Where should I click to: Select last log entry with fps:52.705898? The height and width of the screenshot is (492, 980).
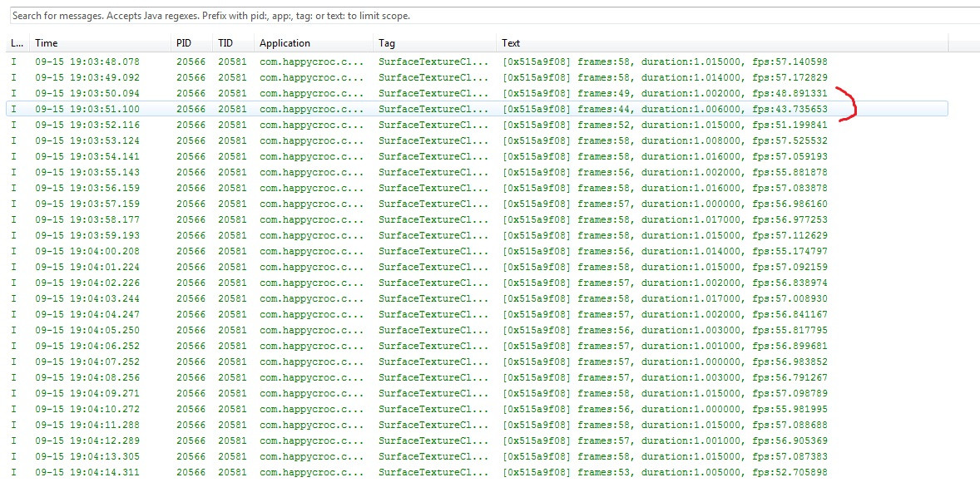click(478, 473)
